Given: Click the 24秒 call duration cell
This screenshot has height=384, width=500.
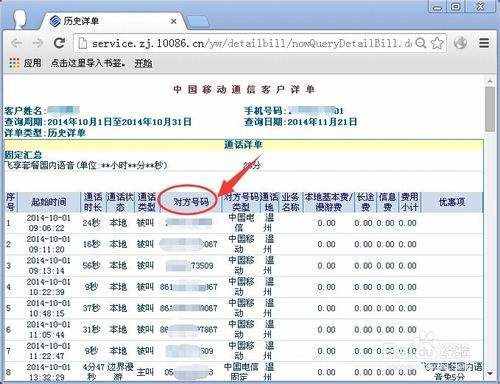Looking at the screenshot, I should pos(91,223).
